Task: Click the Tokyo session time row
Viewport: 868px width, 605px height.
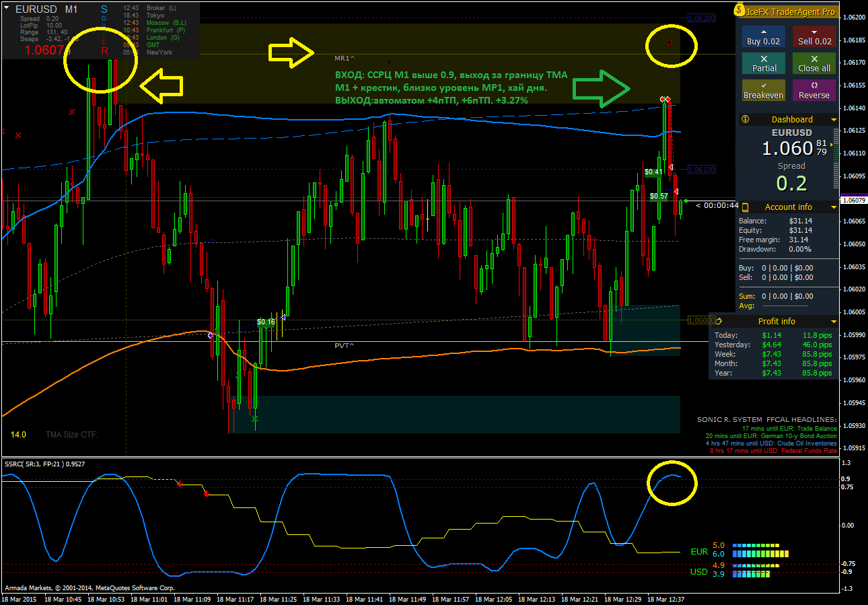Action: coord(144,15)
